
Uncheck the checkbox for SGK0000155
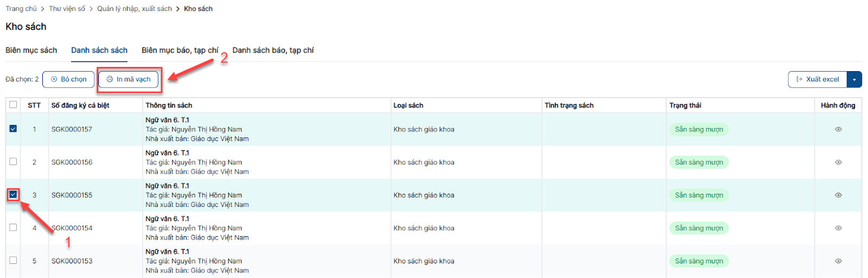(13, 194)
